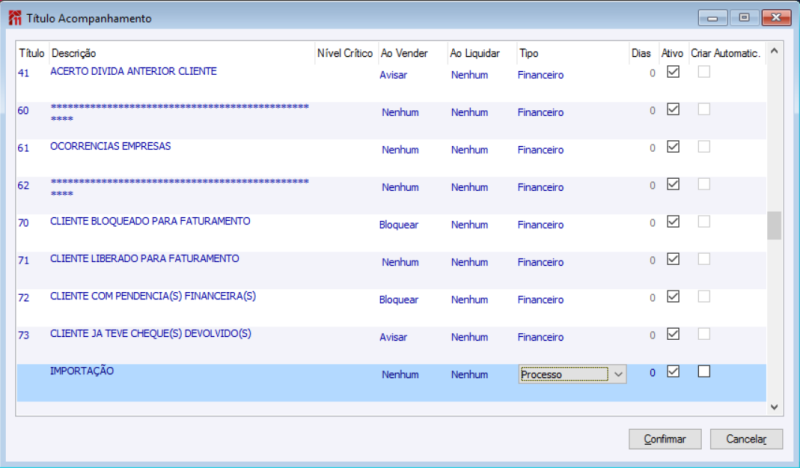Select CLIENTE LIBERADO PARA FATURAMENTO description
Image resolution: width=800 pixels, height=468 pixels.
[x=144, y=259]
